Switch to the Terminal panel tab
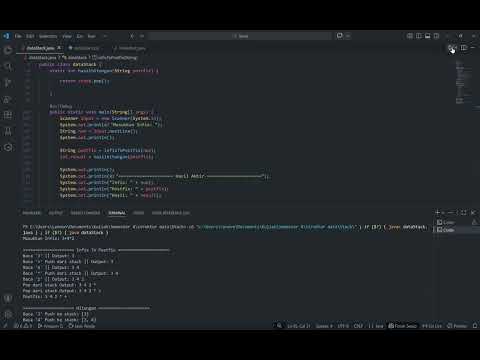This screenshot has width=480, height=360. click(x=117, y=213)
